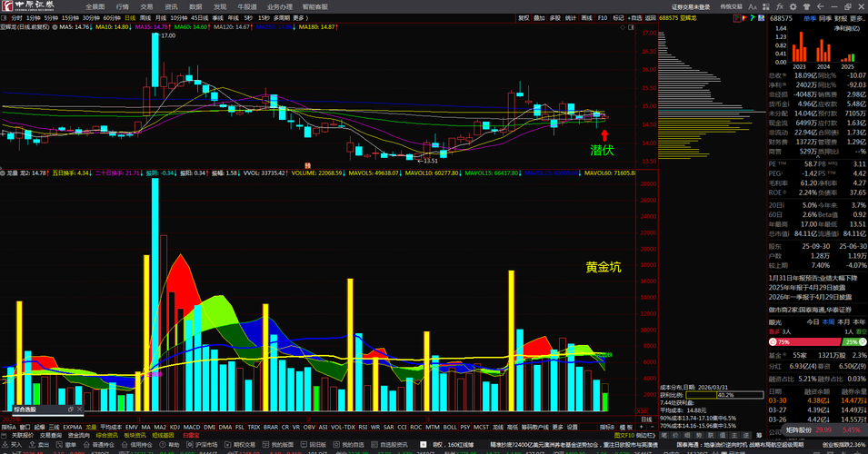Switch to the 周线 weekly chart tab
This screenshot has width=868, height=454.
coord(145,18)
